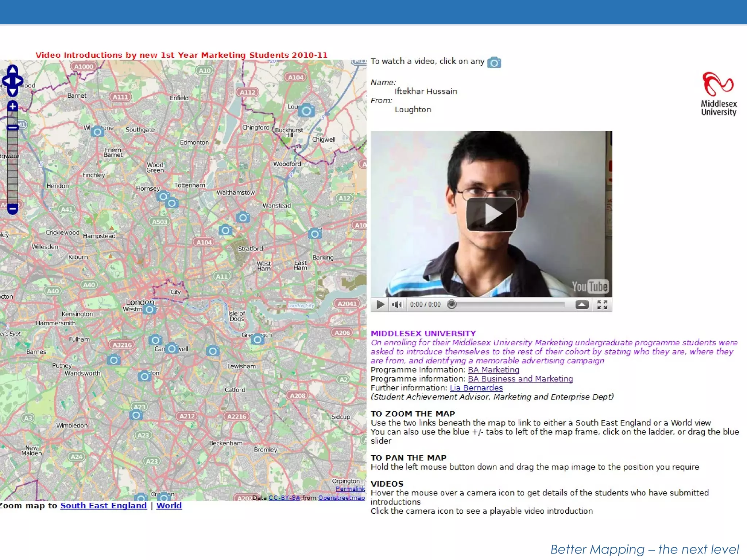This screenshot has height=560, width=747.
Task: Open camera marker northwest of Stratford
Action: point(225,230)
